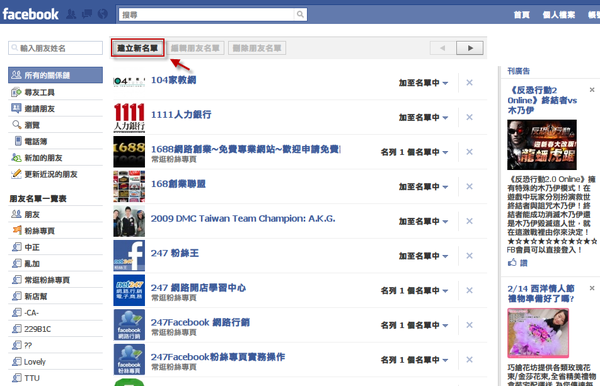Click the search magnifier button
Image resolution: width=600 pixels, height=386 pixels.
coord(300,15)
